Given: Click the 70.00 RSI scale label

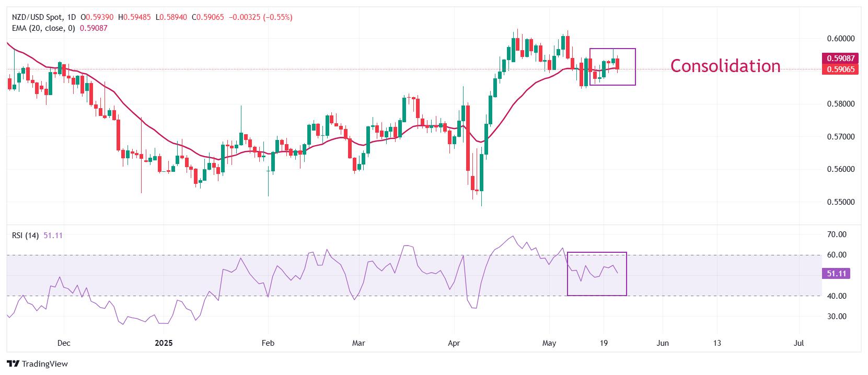Looking at the screenshot, I should 837,235.
